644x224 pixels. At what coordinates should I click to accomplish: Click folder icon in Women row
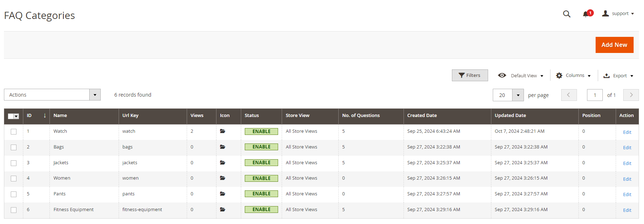point(223,178)
